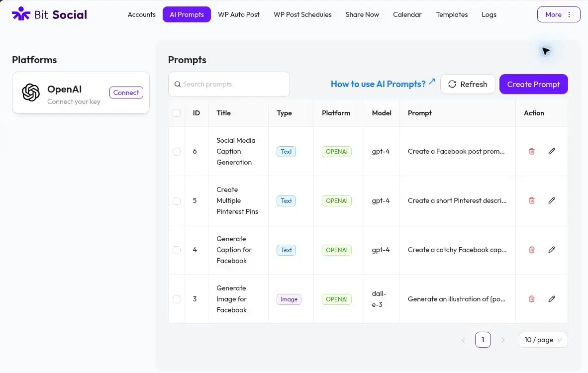View the Logs tab

pos(489,14)
